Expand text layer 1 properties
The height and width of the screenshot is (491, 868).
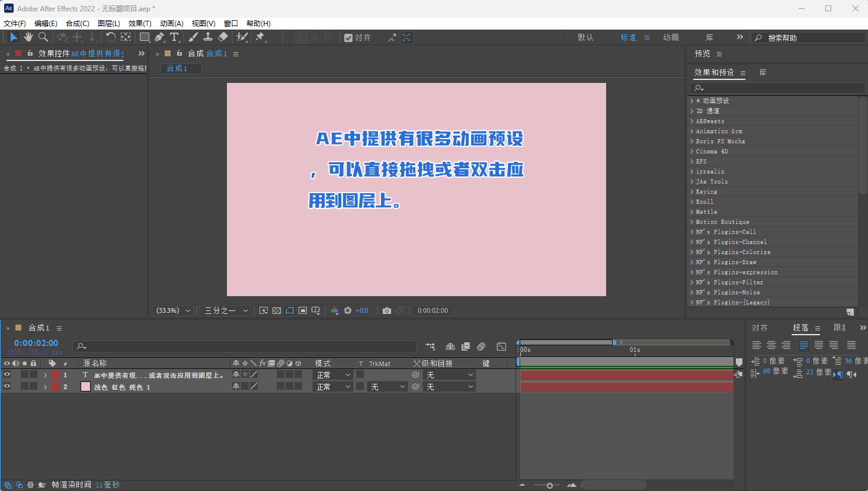point(45,375)
